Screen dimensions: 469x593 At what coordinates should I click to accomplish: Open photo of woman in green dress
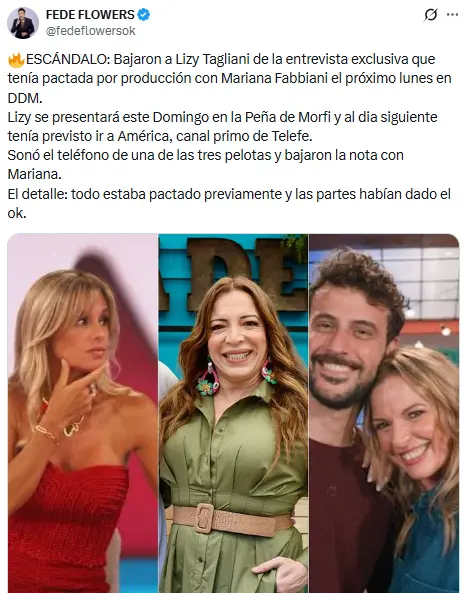(x=233, y=413)
